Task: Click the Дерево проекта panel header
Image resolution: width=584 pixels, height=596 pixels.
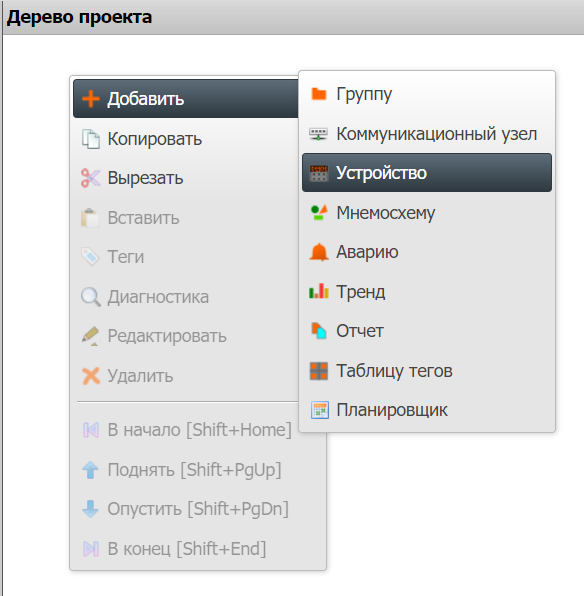Action: (x=293, y=17)
